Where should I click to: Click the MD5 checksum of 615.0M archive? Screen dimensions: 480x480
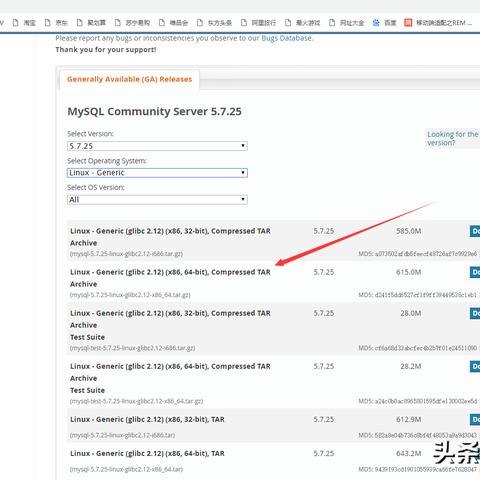(x=418, y=295)
